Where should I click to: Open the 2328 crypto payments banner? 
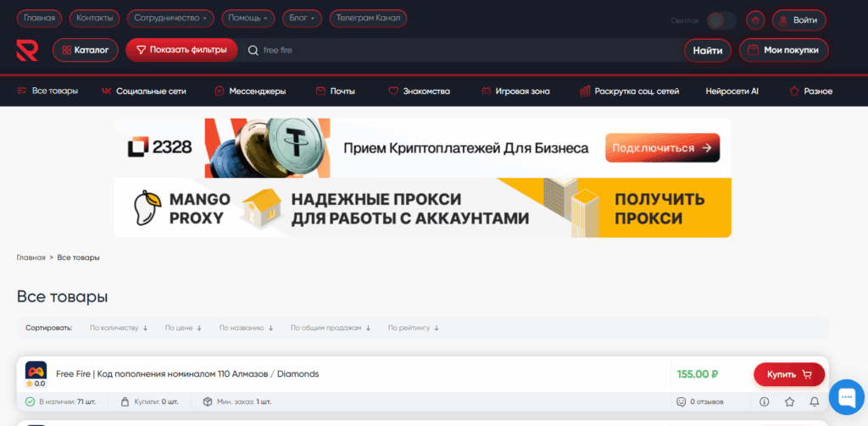(422, 147)
